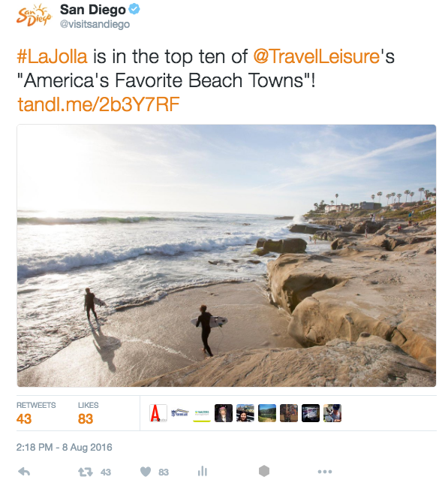
Task: Open the La Jolla beach photo
Action: click(227, 255)
